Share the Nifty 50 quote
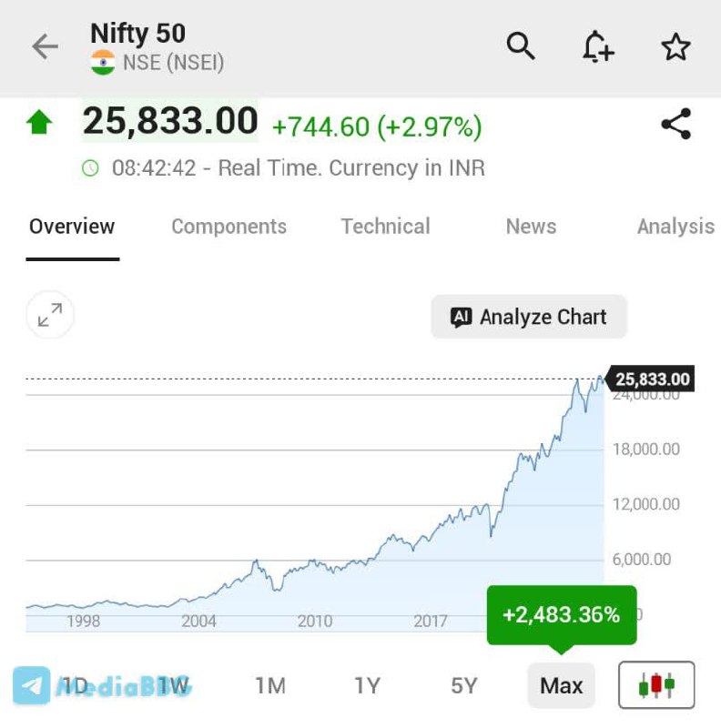721x728 pixels. (x=675, y=125)
